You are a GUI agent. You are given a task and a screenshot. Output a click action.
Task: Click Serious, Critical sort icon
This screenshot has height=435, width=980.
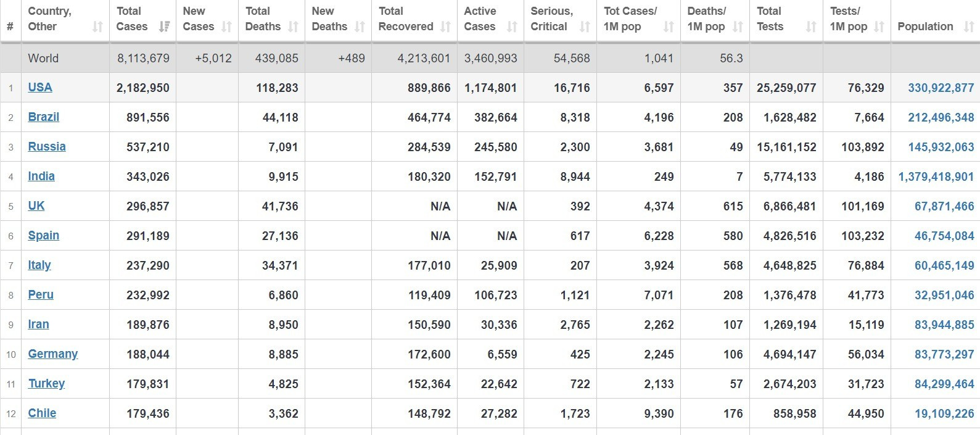585,27
